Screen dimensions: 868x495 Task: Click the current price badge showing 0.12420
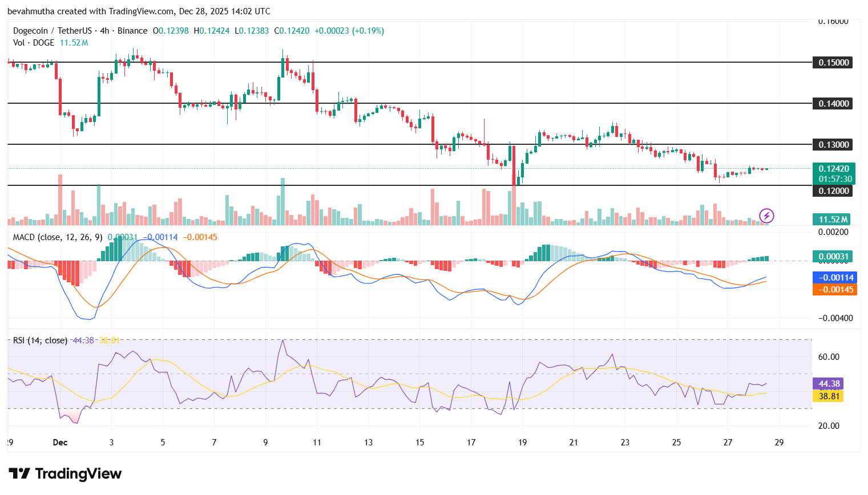pyautogui.click(x=833, y=169)
